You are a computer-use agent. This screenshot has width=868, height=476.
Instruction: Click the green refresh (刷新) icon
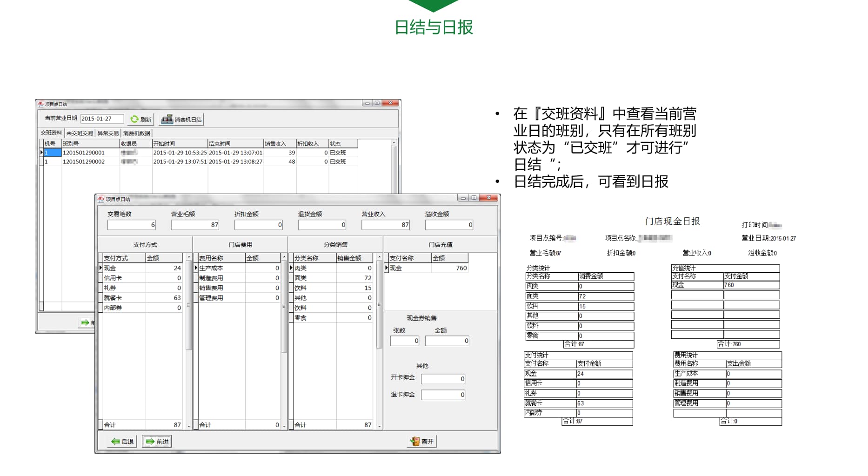pyautogui.click(x=134, y=119)
